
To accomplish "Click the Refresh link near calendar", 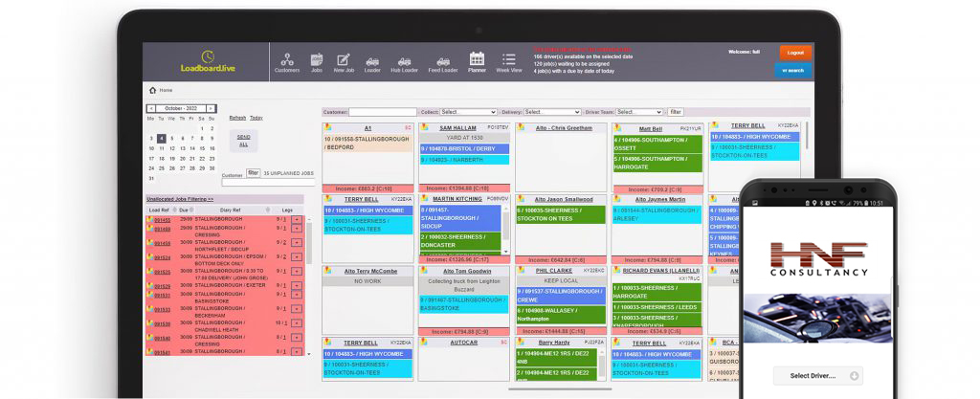I will [x=237, y=118].
